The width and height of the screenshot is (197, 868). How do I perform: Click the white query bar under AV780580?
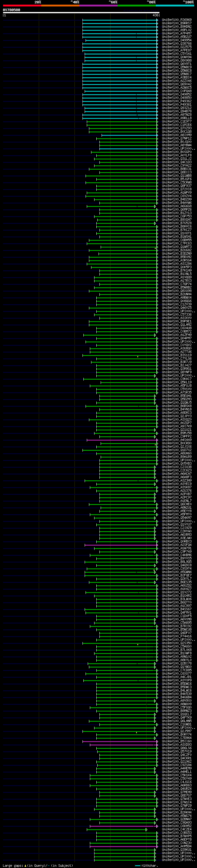coord(81,12)
